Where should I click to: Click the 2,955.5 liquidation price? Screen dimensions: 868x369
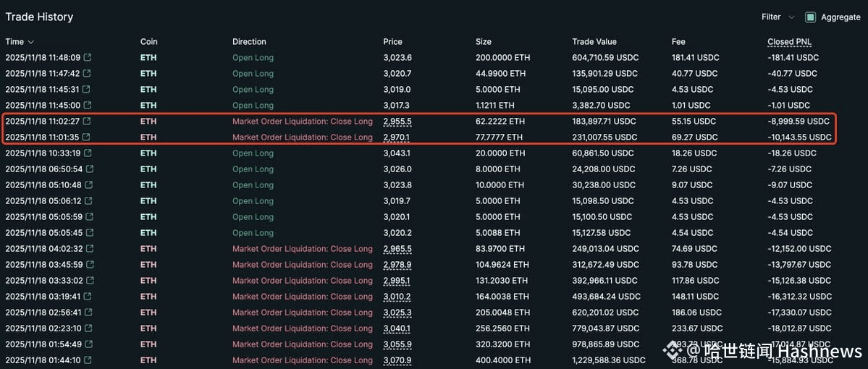(397, 121)
